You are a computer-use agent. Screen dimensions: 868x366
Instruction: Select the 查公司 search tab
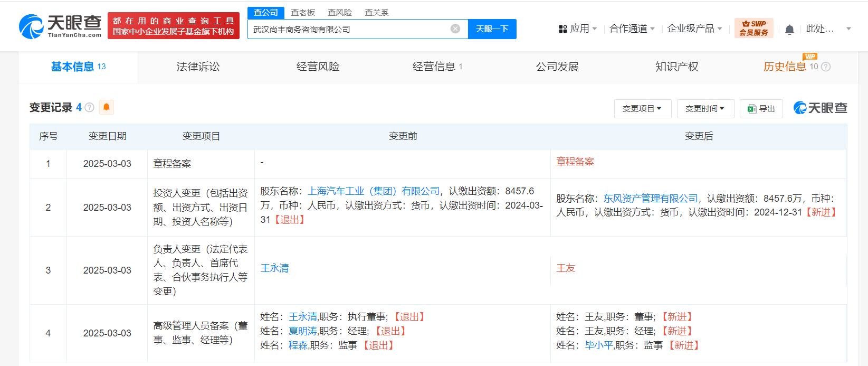coord(266,13)
